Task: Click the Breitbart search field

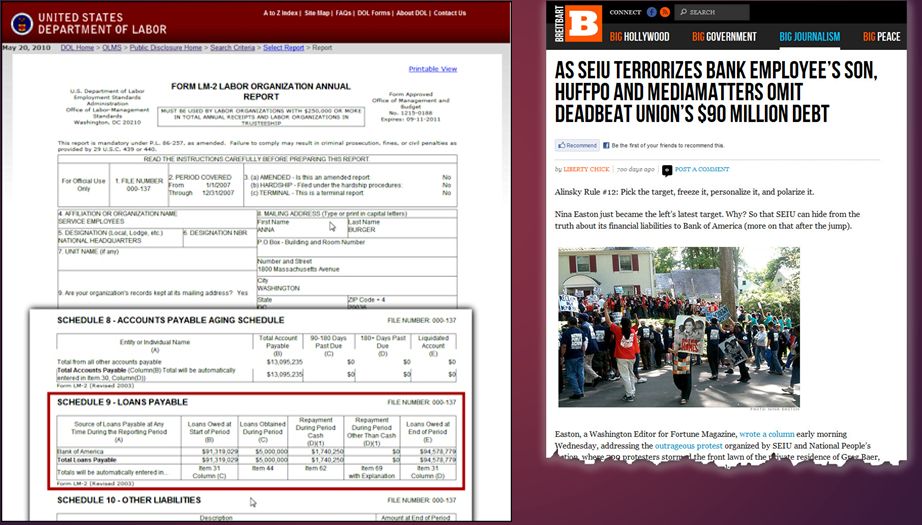Action: tap(712, 12)
